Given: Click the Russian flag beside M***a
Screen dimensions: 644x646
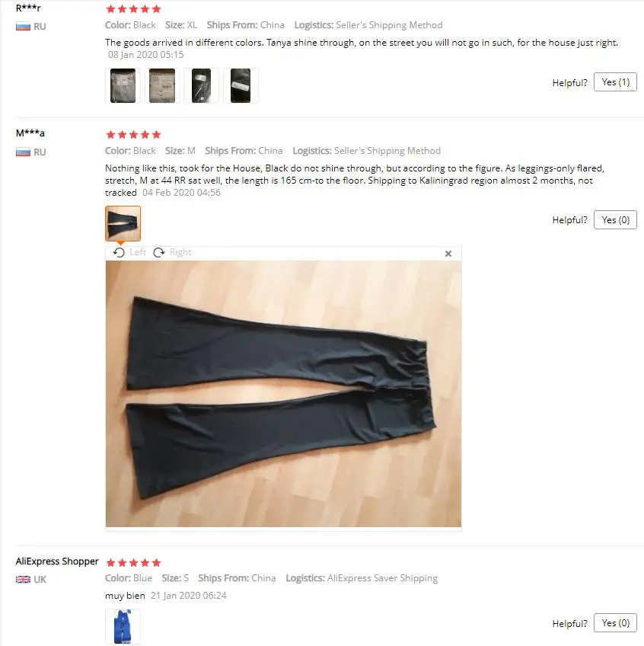Looking at the screenshot, I should pos(23,152).
